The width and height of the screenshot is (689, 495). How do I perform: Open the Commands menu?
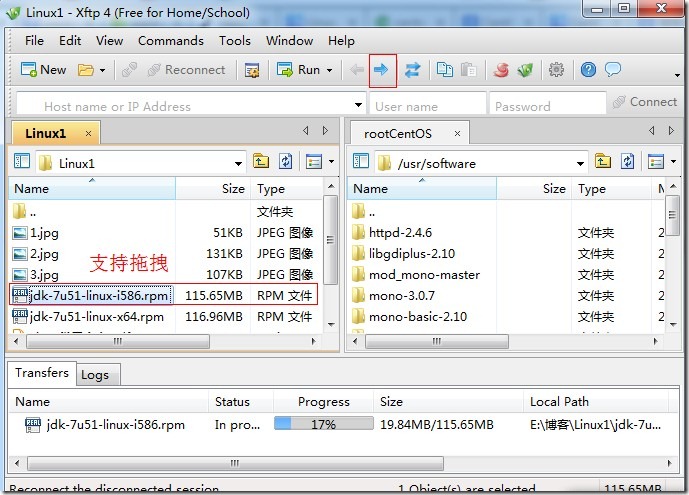170,41
